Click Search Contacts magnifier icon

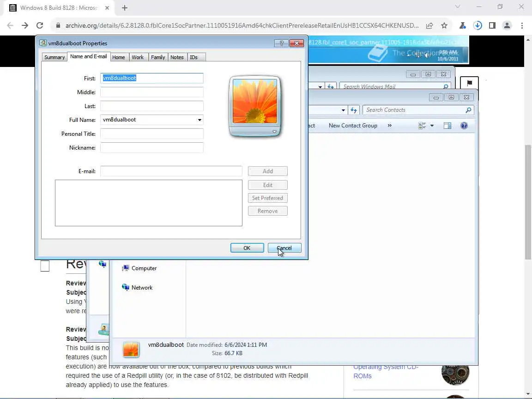[468, 110]
